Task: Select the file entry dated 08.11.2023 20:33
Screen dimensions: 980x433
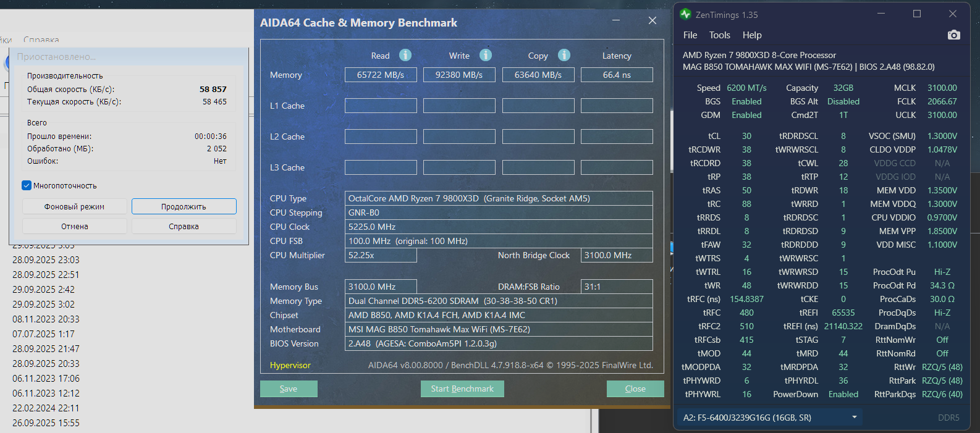Action: pos(46,319)
